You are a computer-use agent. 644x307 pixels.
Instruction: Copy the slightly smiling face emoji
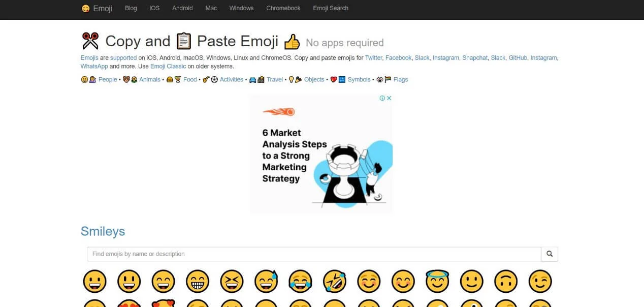tap(472, 282)
